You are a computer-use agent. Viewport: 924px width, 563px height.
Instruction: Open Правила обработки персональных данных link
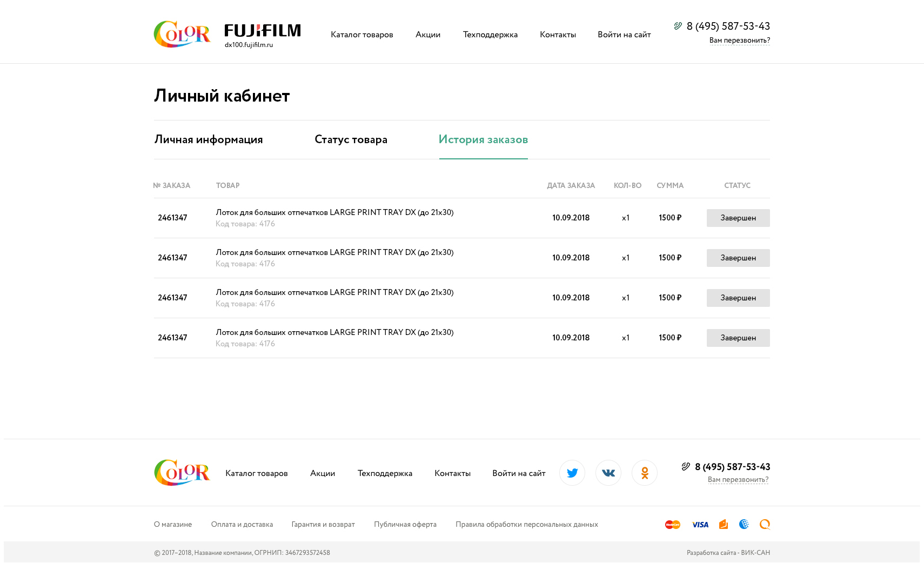pos(526,525)
